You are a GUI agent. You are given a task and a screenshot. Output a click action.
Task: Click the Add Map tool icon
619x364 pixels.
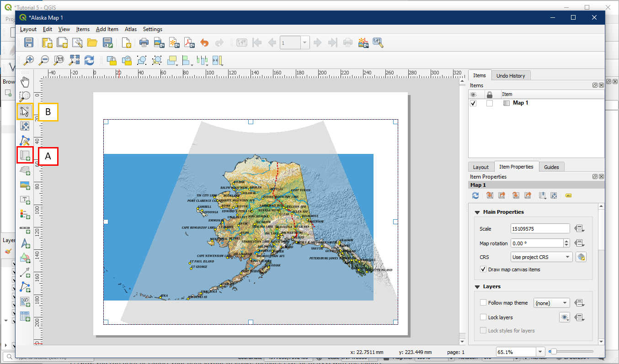[25, 156]
